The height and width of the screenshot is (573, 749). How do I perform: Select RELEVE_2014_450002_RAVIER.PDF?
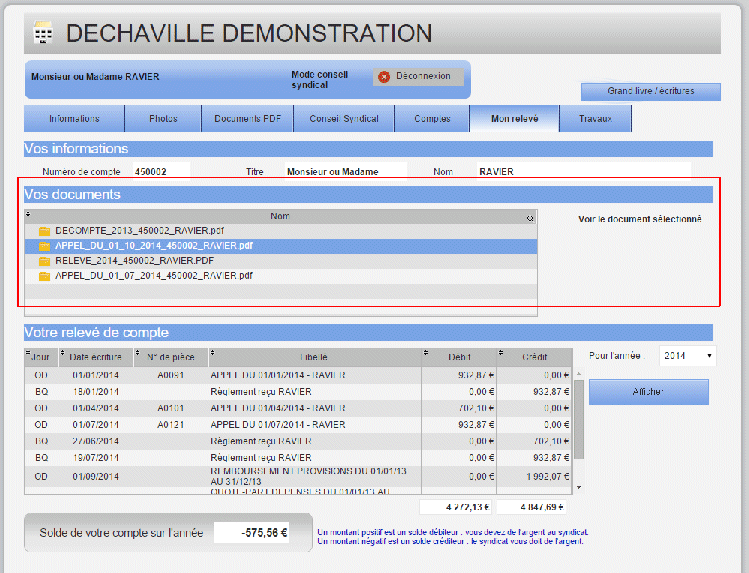click(281, 261)
